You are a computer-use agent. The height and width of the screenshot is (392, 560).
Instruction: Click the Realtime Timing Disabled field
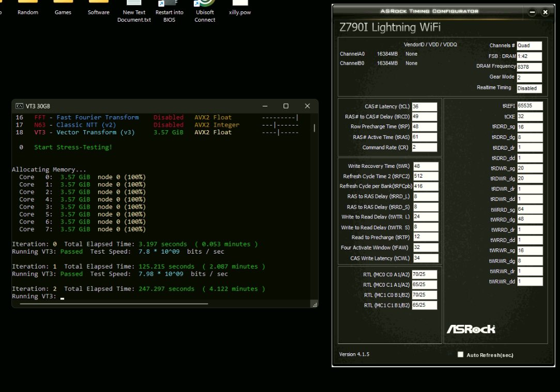click(x=530, y=88)
